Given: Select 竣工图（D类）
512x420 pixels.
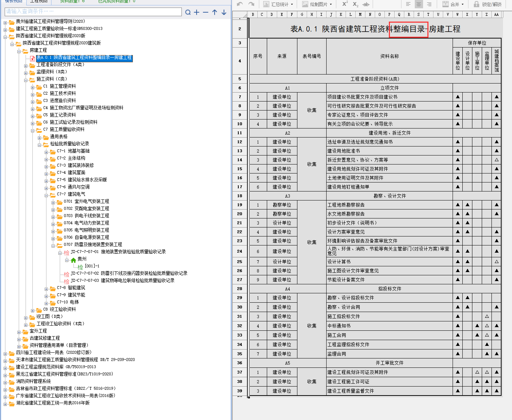Looking at the screenshot, I should point(50,316).
